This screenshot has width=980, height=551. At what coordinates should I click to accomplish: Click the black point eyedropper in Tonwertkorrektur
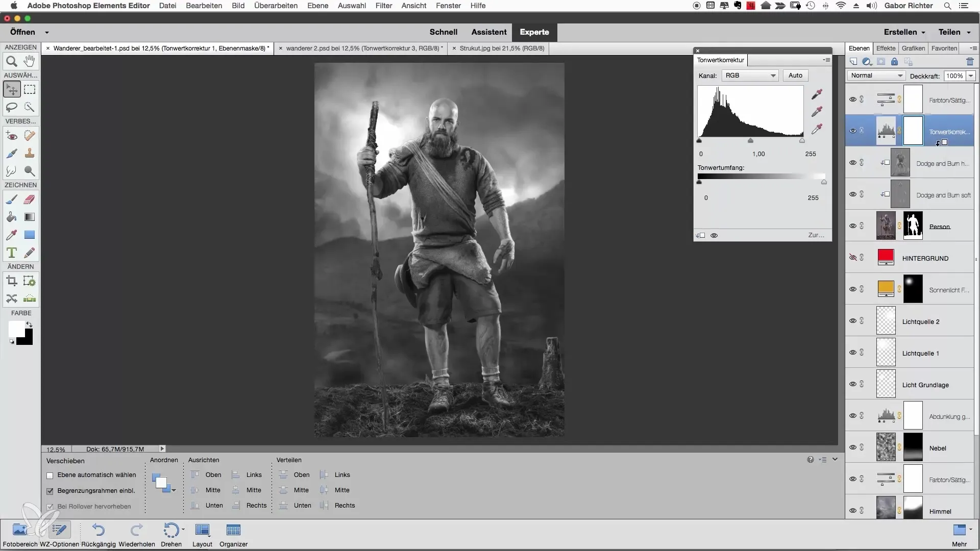[x=817, y=94]
